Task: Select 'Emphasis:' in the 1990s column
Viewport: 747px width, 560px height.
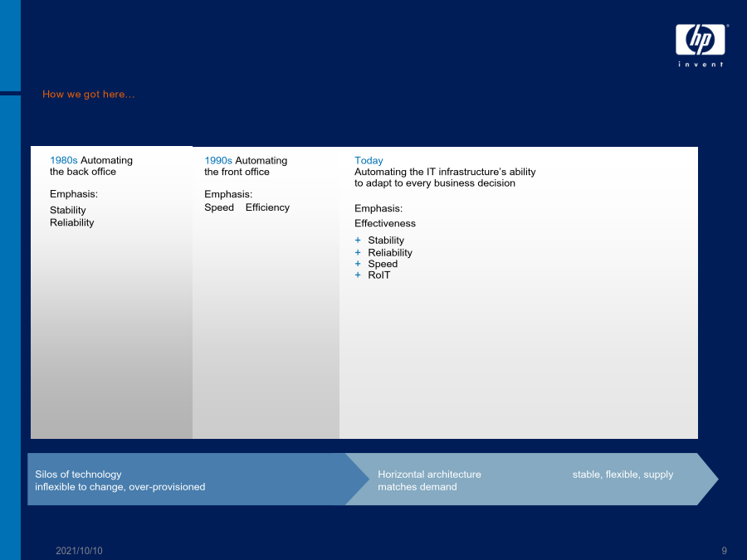Action: (x=228, y=194)
